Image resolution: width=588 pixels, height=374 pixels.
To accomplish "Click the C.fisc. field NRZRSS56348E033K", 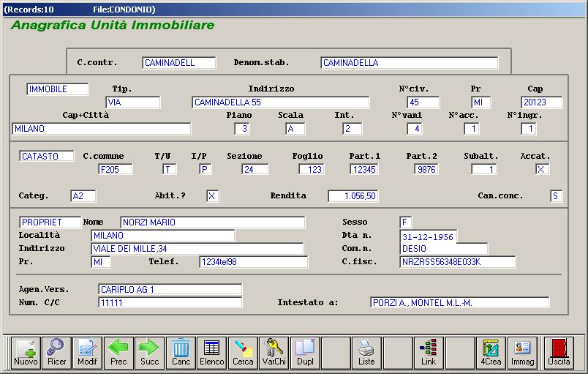I will pyautogui.click(x=458, y=261).
